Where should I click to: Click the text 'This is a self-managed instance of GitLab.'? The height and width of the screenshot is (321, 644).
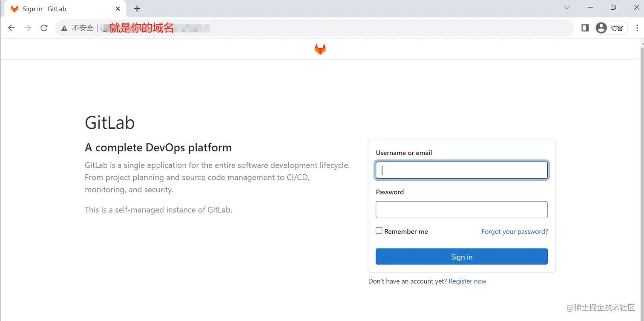click(x=158, y=210)
